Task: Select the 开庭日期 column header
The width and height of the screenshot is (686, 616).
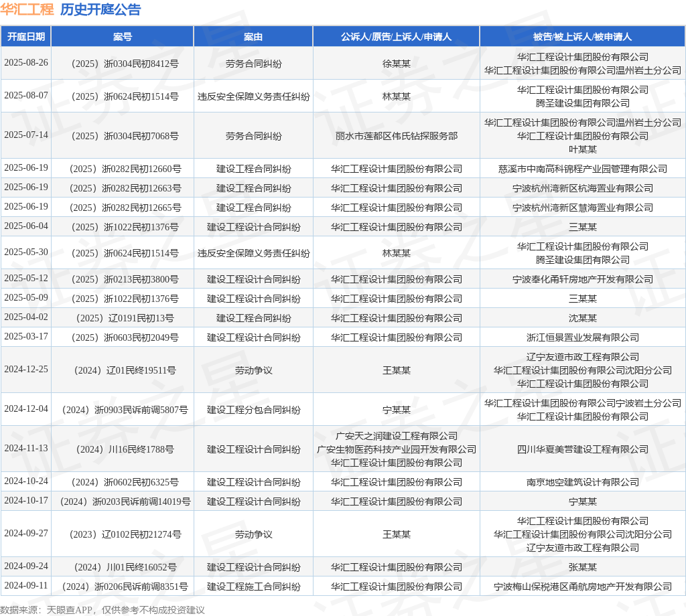Action: (x=26, y=37)
